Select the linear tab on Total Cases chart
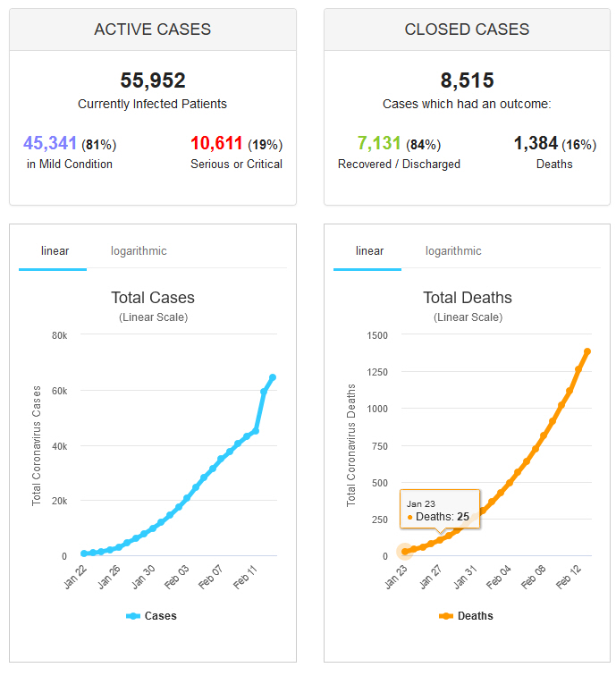 [55, 251]
